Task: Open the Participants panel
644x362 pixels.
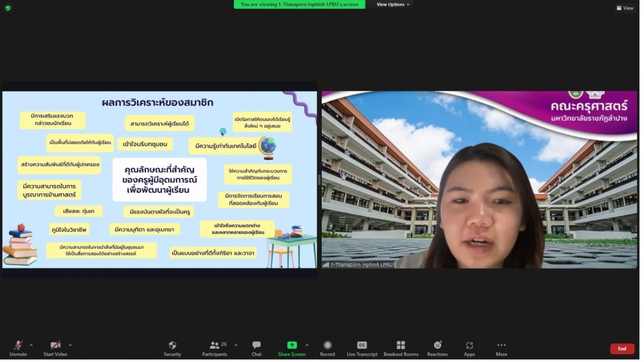Action: point(215,345)
